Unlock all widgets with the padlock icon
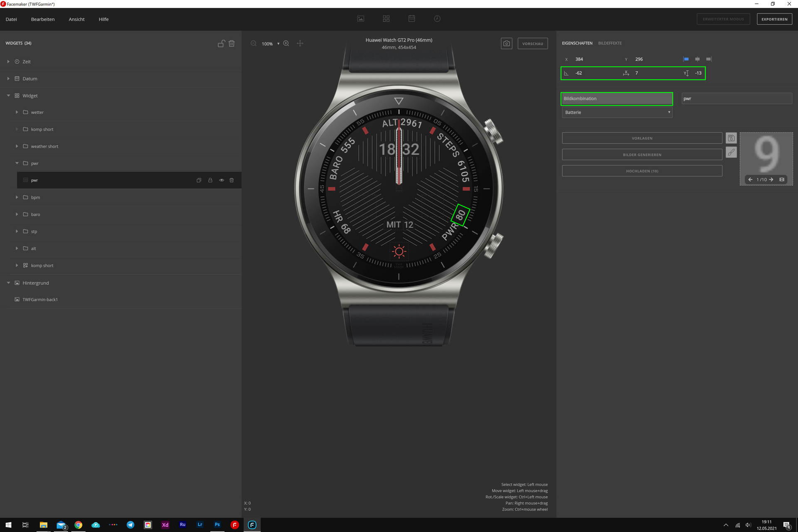Viewport: 798px width, 532px height. tap(221, 43)
